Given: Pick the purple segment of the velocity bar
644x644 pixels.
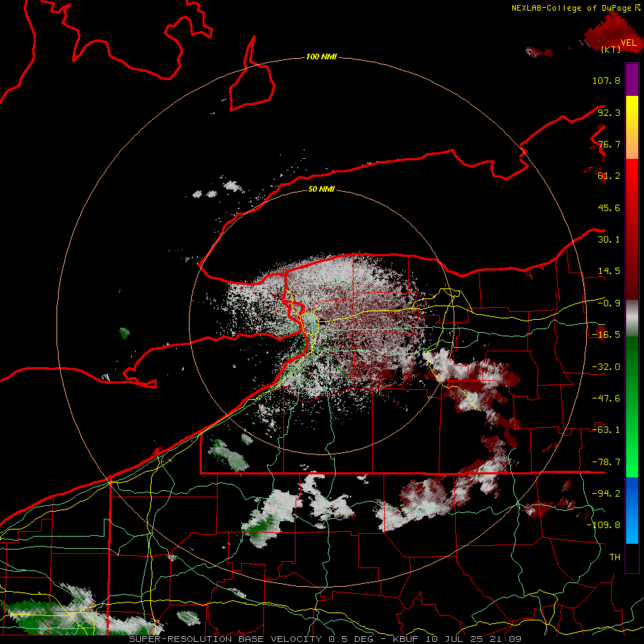Looking at the screenshot, I should tap(632, 79).
